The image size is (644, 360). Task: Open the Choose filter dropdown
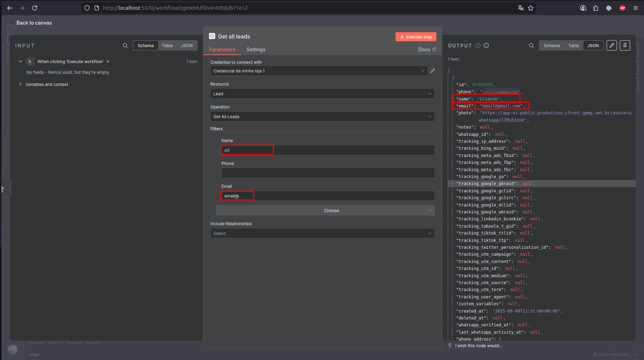[325, 210]
